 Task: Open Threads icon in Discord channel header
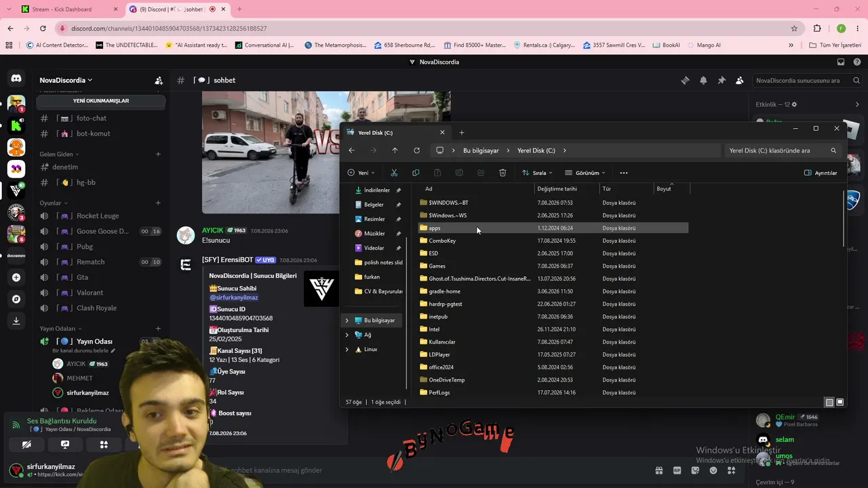pos(685,80)
